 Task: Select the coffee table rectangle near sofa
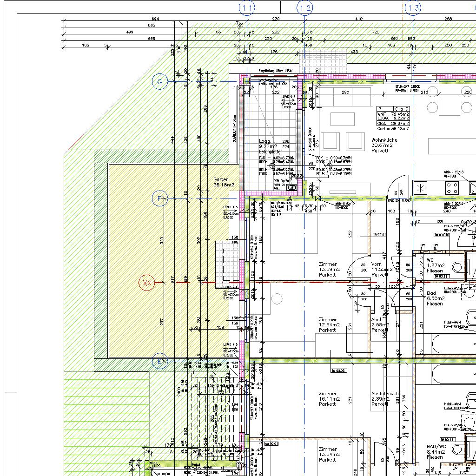point(343,119)
